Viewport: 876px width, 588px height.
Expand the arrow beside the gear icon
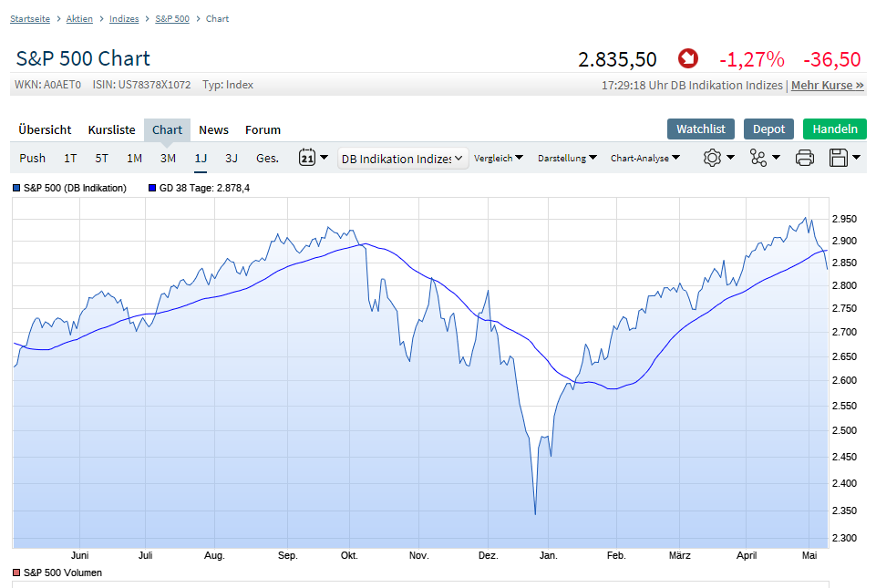(x=730, y=158)
